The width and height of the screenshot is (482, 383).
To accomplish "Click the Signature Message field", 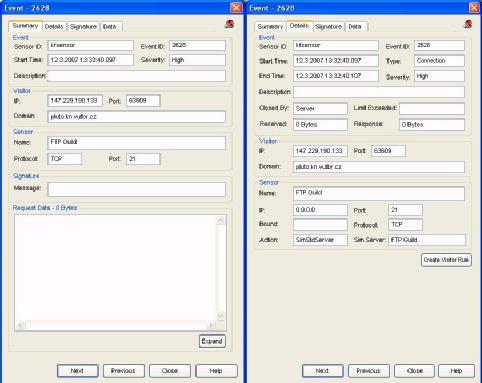I will (x=137, y=189).
